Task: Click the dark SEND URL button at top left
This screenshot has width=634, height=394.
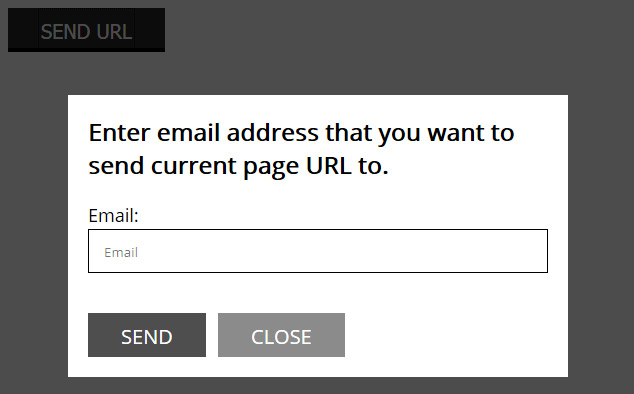Action: (86, 30)
